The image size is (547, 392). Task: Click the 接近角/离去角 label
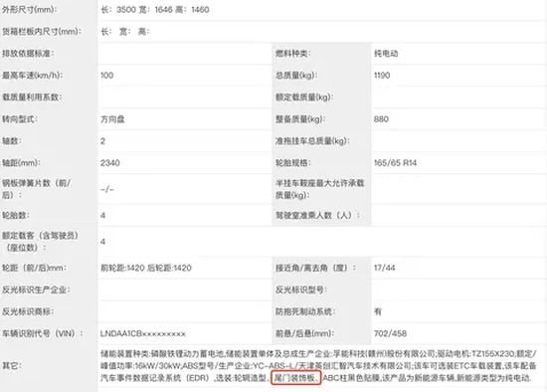tap(316, 268)
